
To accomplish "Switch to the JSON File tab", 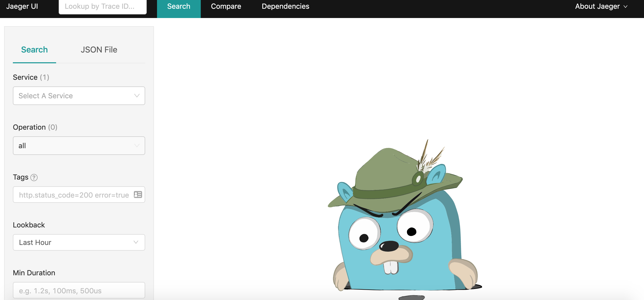I will 99,50.
